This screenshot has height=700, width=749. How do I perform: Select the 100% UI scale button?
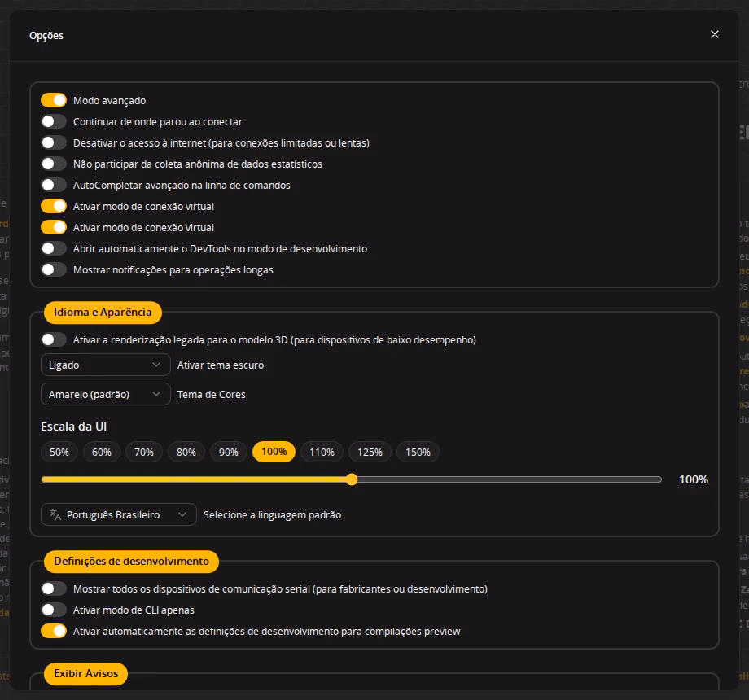274,452
